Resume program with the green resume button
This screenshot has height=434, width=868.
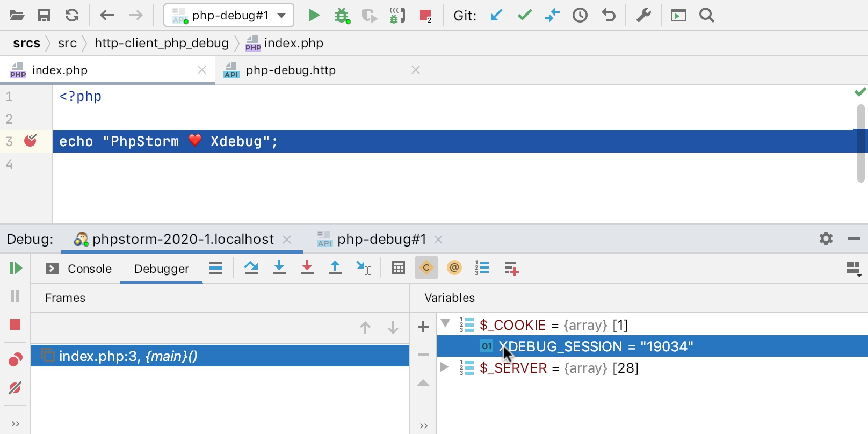point(16,268)
